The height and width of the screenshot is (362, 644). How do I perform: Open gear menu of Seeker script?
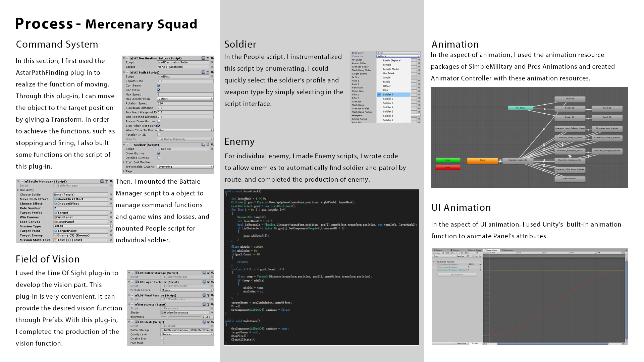click(212, 145)
